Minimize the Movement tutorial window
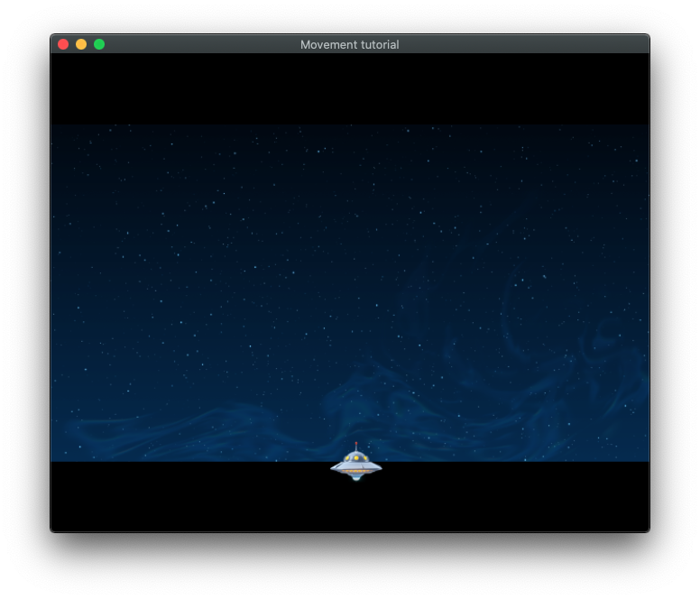The height and width of the screenshot is (599, 700). 81,44
